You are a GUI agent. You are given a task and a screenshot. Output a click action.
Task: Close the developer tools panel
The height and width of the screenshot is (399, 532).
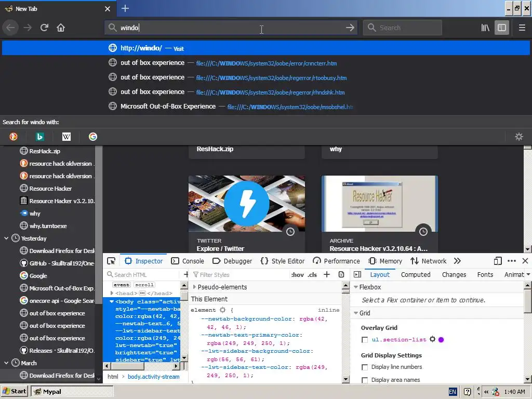tap(525, 261)
